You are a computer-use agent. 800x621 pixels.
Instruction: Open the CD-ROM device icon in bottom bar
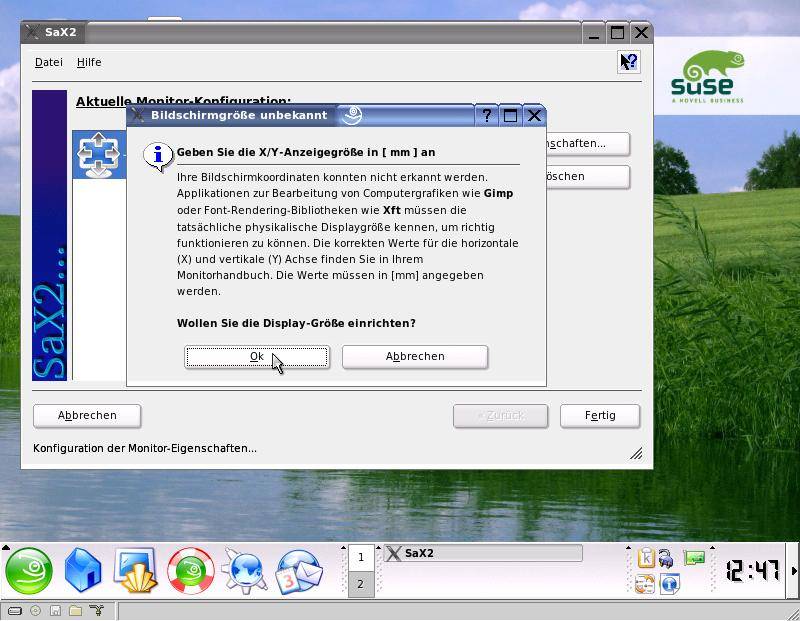click(35, 611)
